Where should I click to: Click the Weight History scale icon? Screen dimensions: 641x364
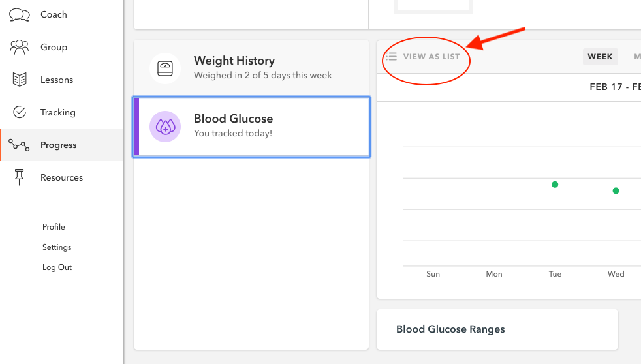(165, 68)
